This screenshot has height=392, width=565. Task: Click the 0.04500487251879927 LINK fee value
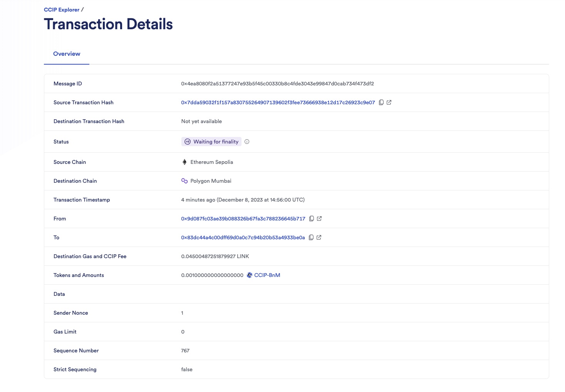(215, 256)
